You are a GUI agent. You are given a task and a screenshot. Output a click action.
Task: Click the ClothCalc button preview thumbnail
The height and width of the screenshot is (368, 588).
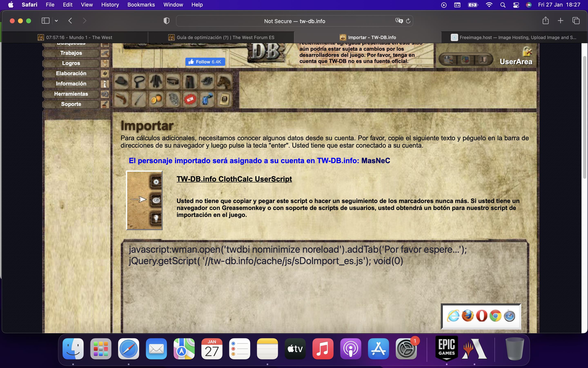(x=144, y=200)
